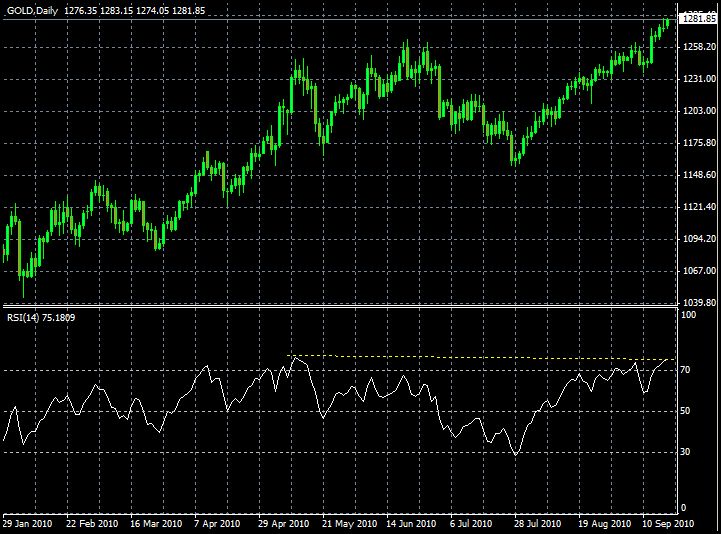
Task: Click the 7 Apr 2010 date label
Action: click(x=219, y=523)
